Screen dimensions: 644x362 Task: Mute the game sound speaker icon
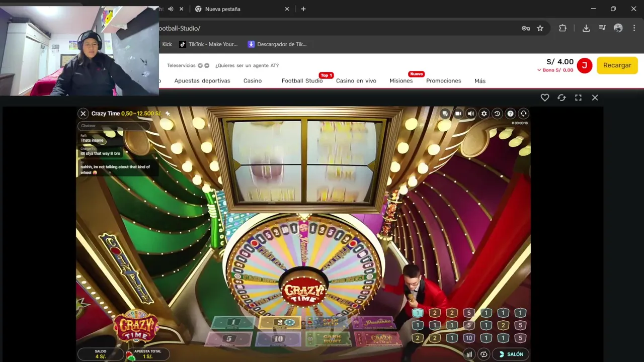click(471, 114)
